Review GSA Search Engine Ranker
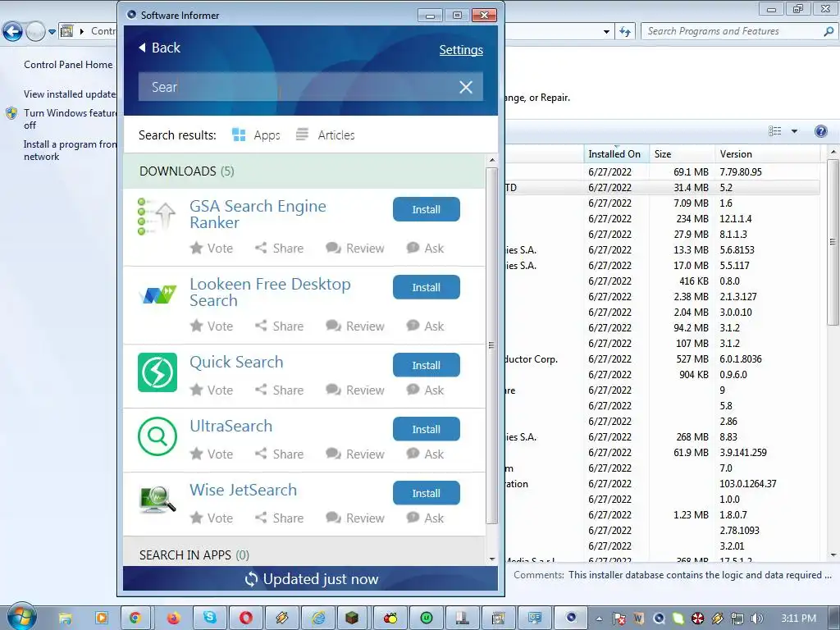This screenshot has height=630, width=840. (354, 248)
